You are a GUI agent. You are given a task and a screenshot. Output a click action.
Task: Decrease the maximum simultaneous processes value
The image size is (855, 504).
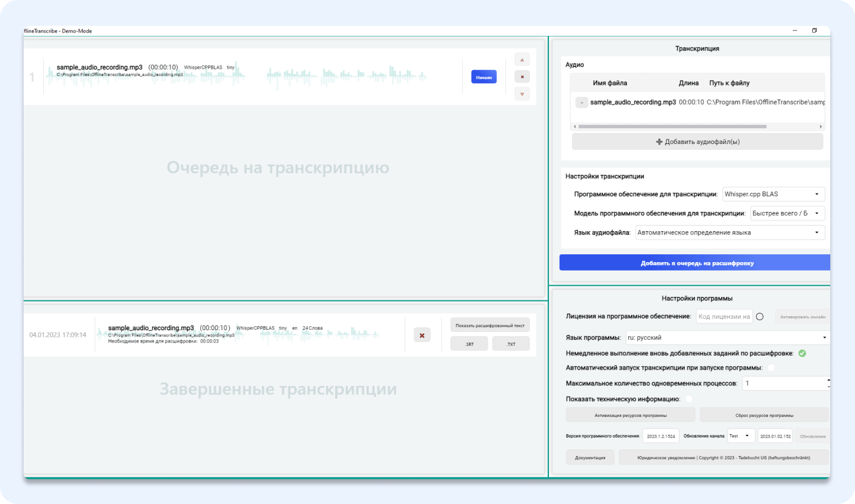pyautogui.click(x=829, y=386)
